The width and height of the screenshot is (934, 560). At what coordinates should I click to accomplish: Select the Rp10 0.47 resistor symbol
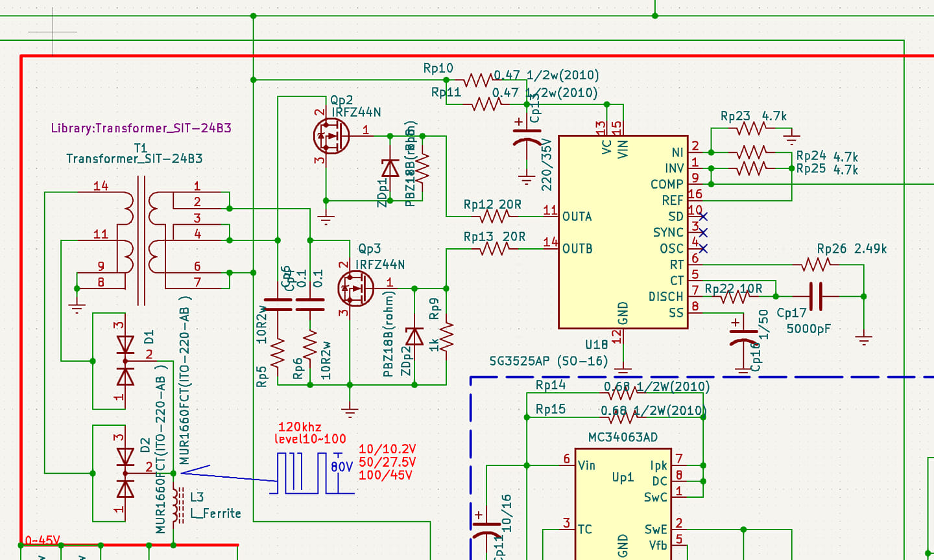point(479,80)
